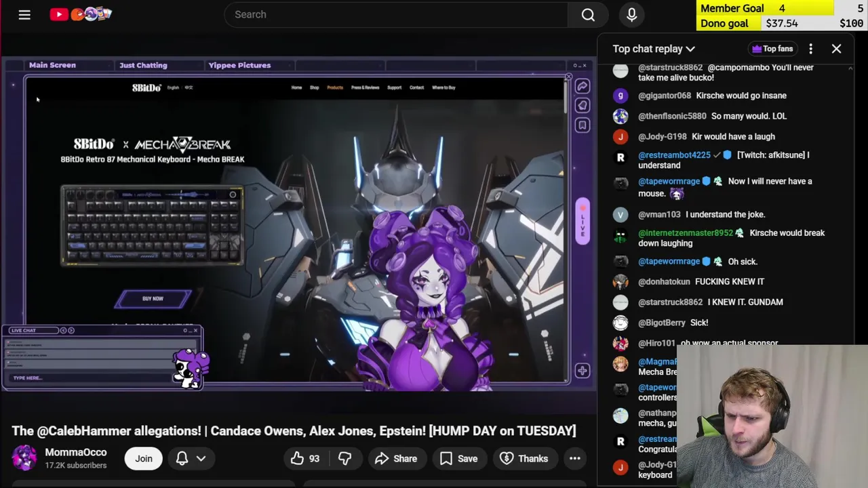
Task: Save the video to a playlist
Action: pos(459,459)
